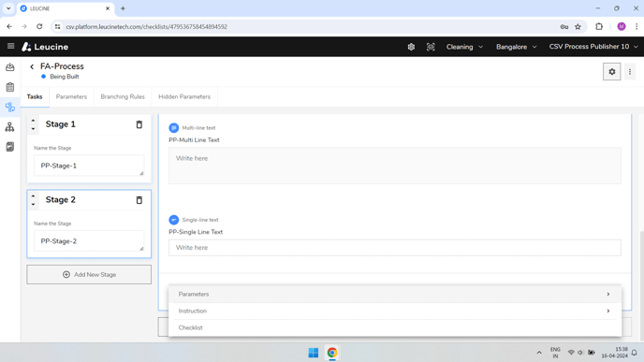Add a new stage
The image size is (644, 362).
tap(89, 275)
